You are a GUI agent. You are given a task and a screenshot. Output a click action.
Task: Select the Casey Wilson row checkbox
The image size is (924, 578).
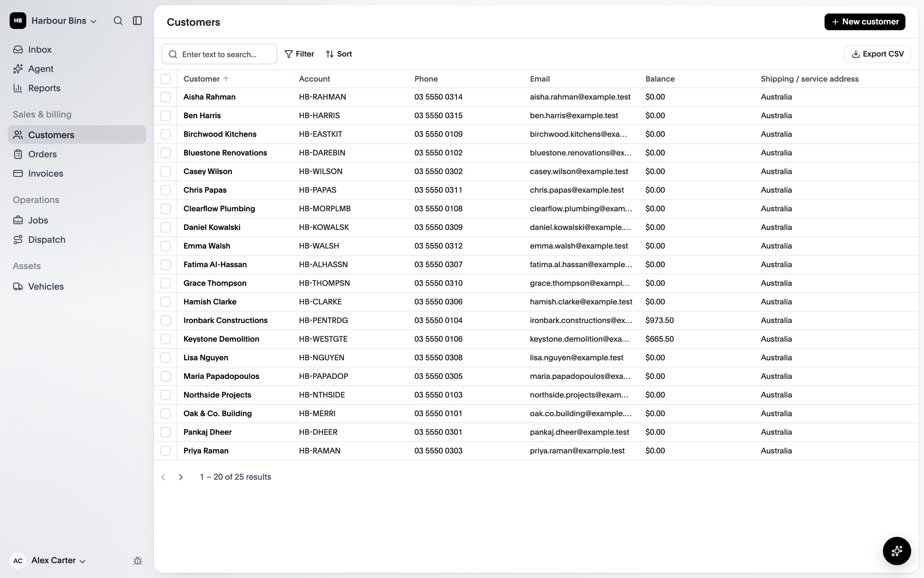[x=166, y=171]
